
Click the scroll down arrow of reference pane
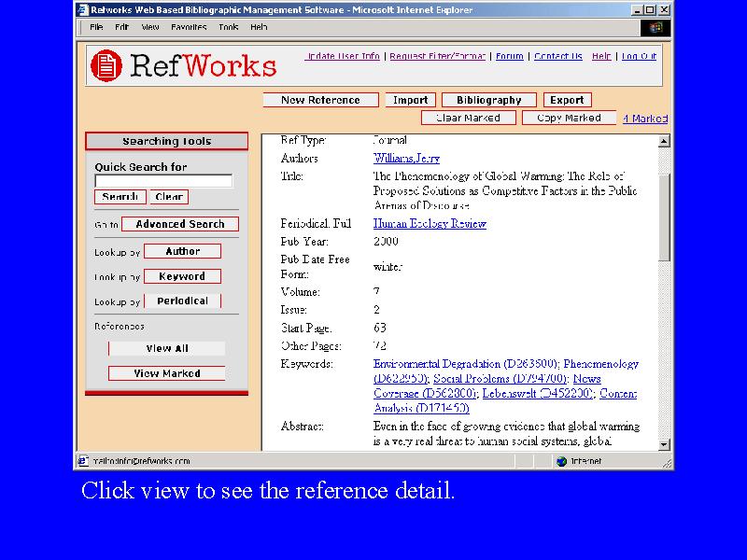tap(664, 445)
